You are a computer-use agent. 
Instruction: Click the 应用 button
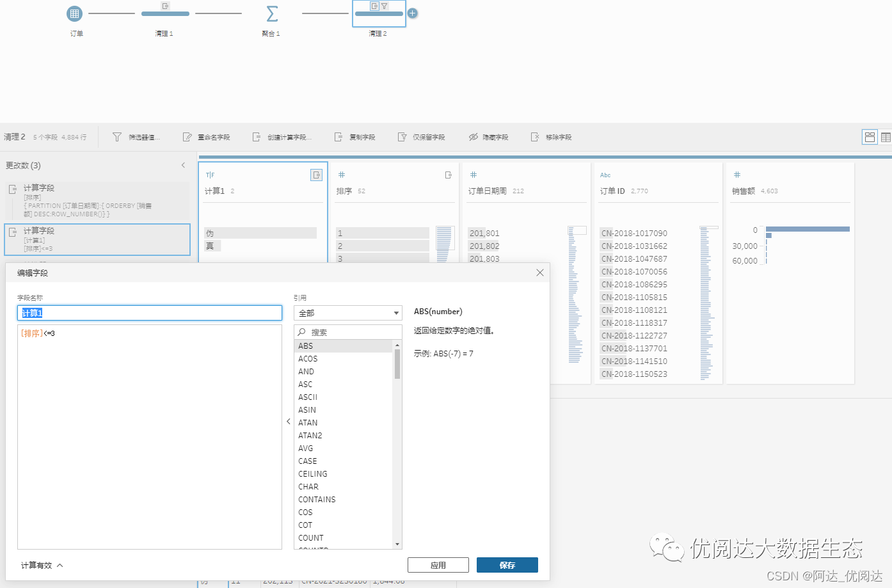click(438, 565)
